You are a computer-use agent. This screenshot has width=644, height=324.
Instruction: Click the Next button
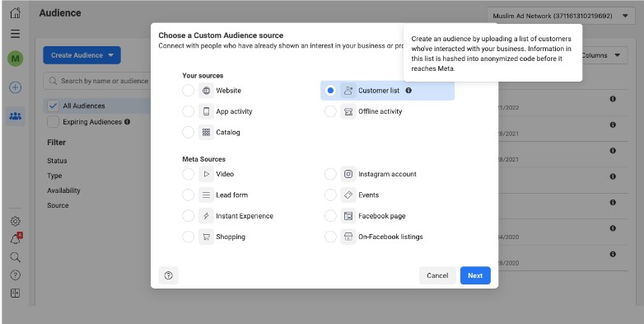coord(475,275)
